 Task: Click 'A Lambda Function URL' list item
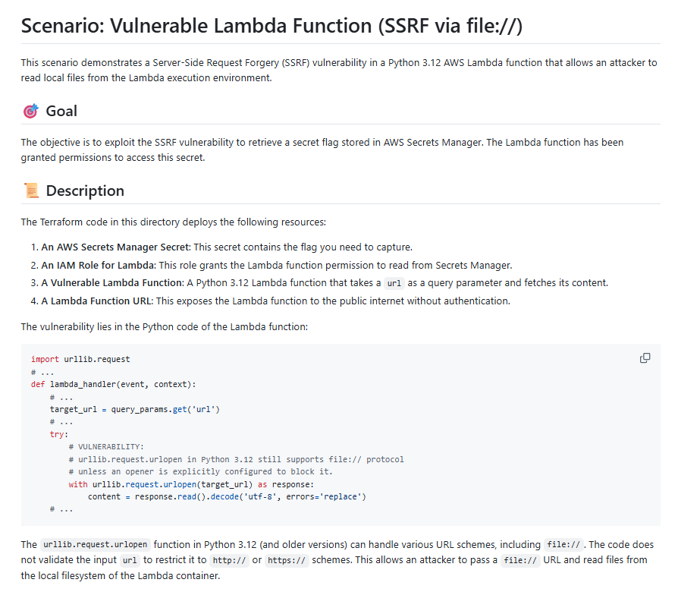tap(276, 301)
